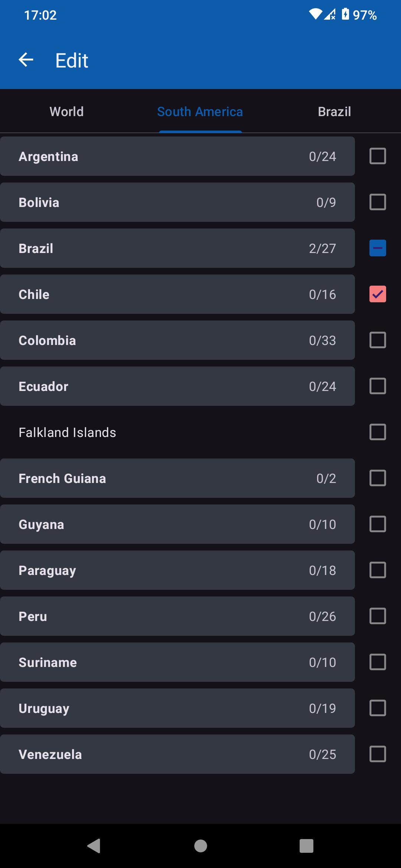The image size is (401, 868).
Task: Expand the Colombia region list
Action: click(x=177, y=340)
